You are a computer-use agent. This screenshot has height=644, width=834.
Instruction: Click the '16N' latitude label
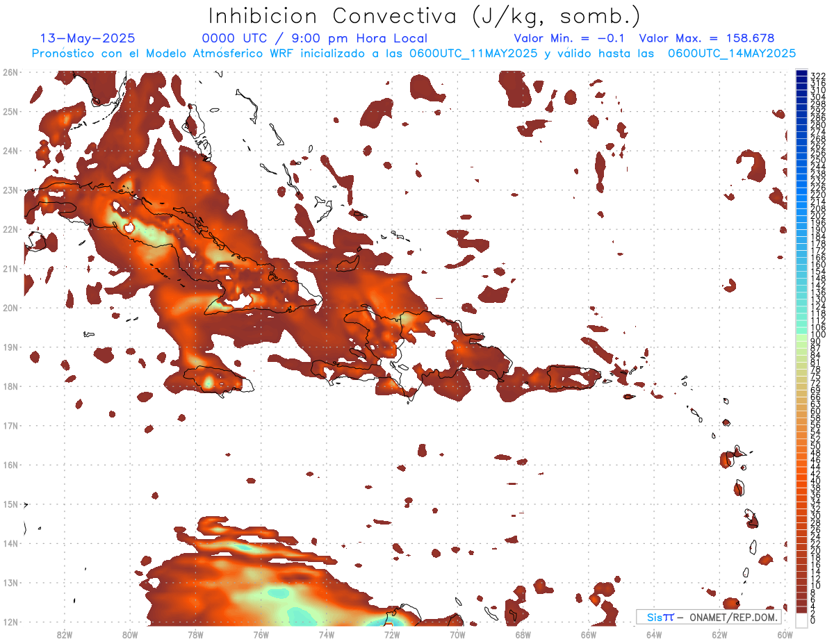click(10, 465)
